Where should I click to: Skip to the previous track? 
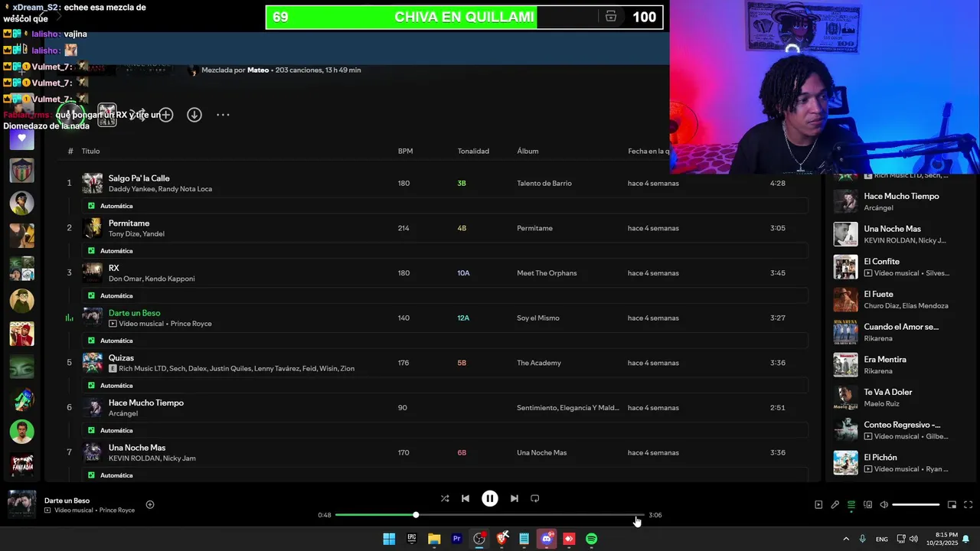(x=465, y=498)
